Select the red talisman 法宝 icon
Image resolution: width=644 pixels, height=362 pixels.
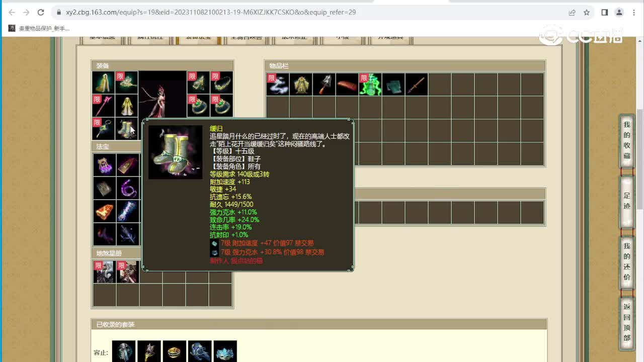click(127, 164)
